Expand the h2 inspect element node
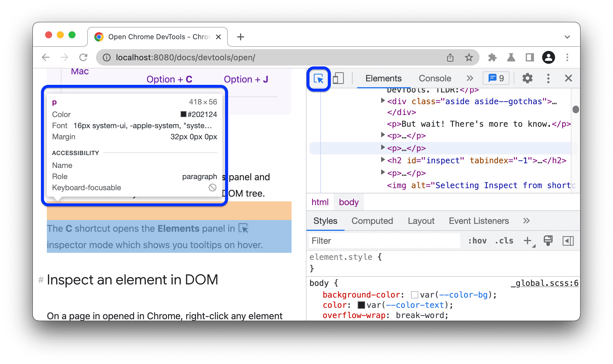This screenshot has height=364, width=613. click(x=381, y=161)
